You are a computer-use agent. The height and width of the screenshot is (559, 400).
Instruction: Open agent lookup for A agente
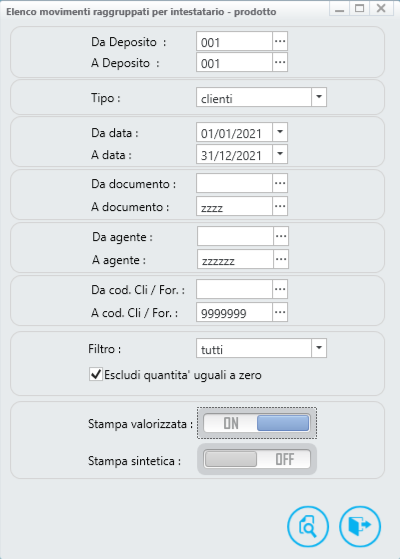281,259
